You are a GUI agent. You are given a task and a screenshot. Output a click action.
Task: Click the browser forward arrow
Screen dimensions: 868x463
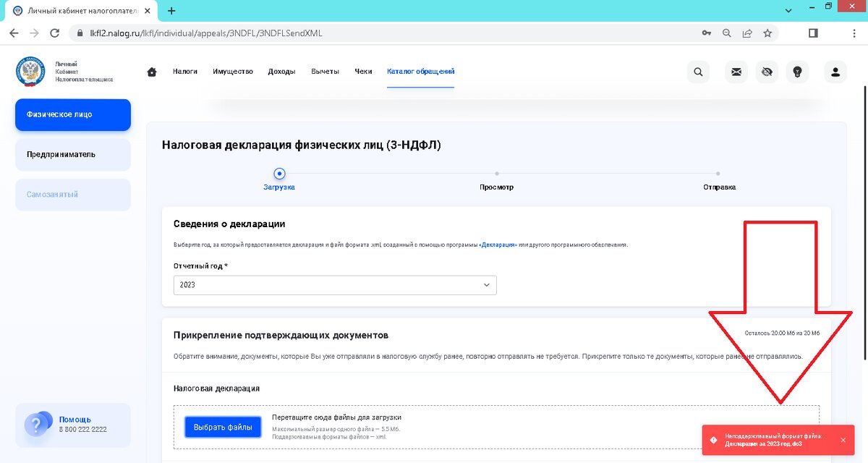click(x=34, y=33)
